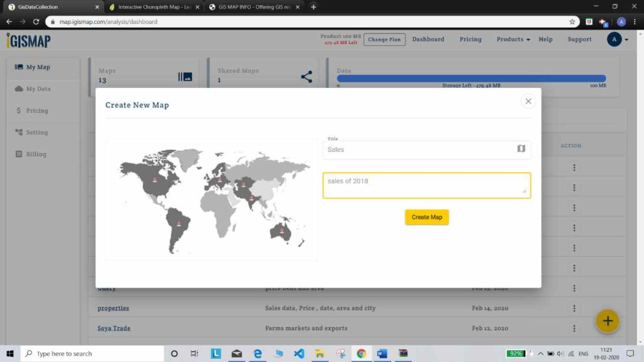
Task: Switch to GIS MAP INFO tab
Action: tap(253, 7)
